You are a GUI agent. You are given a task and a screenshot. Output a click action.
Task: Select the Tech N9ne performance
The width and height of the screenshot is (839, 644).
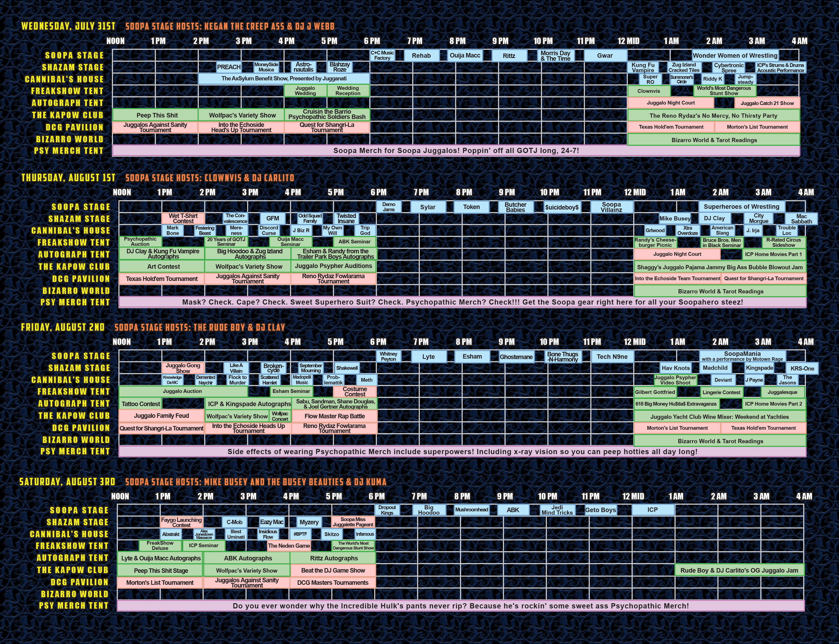(612, 357)
